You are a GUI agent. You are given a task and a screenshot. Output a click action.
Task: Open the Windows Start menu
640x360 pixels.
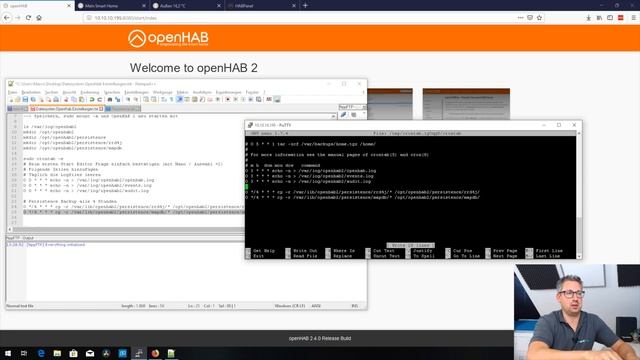coord(8,353)
